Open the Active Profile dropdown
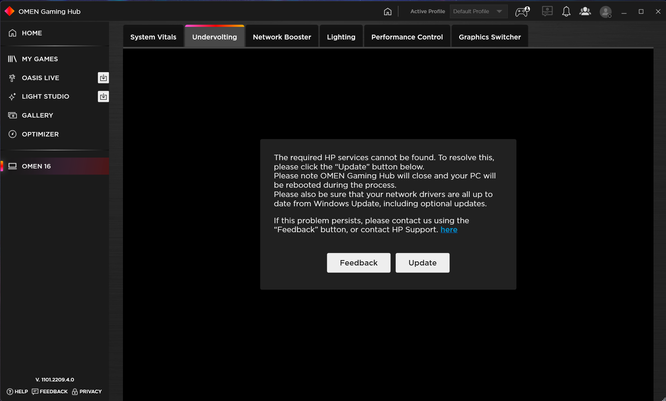 pos(478,11)
